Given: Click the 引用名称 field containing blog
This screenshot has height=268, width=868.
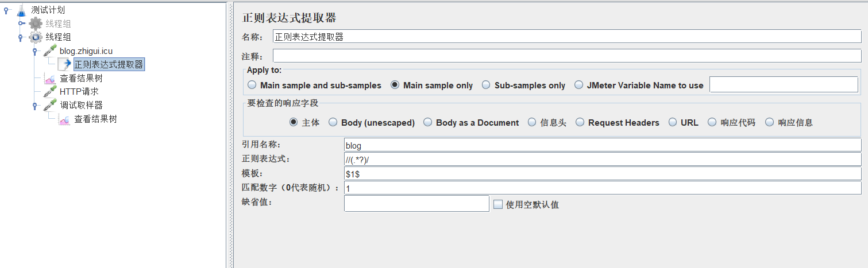Looking at the screenshot, I should pos(603,145).
